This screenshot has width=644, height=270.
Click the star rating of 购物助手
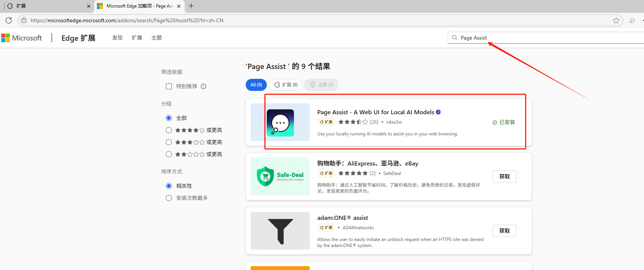tap(353, 173)
